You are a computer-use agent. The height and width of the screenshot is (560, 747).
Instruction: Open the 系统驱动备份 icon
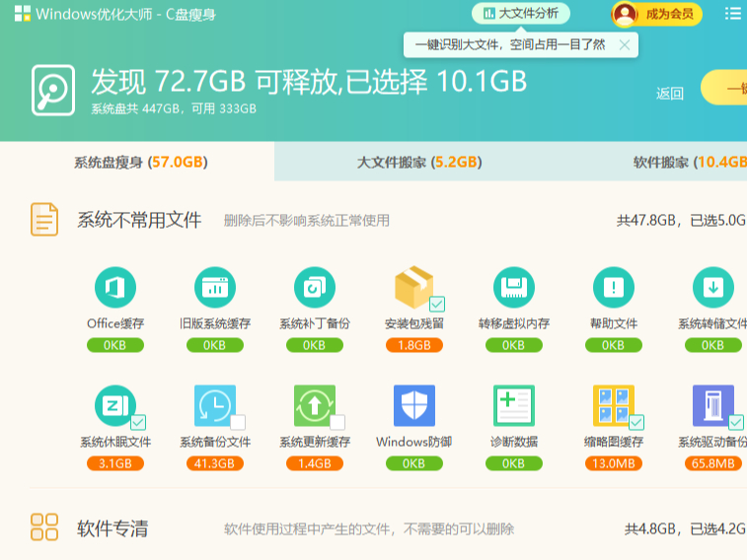712,405
